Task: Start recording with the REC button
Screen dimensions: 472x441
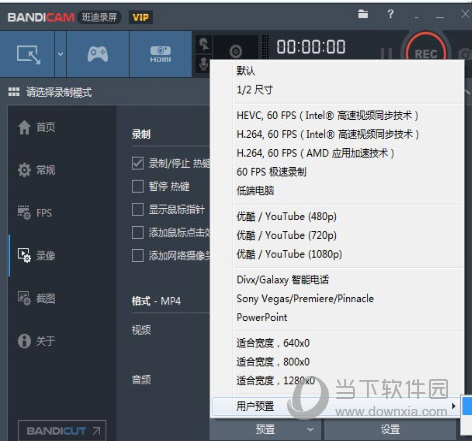Action: (x=426, y=53)
